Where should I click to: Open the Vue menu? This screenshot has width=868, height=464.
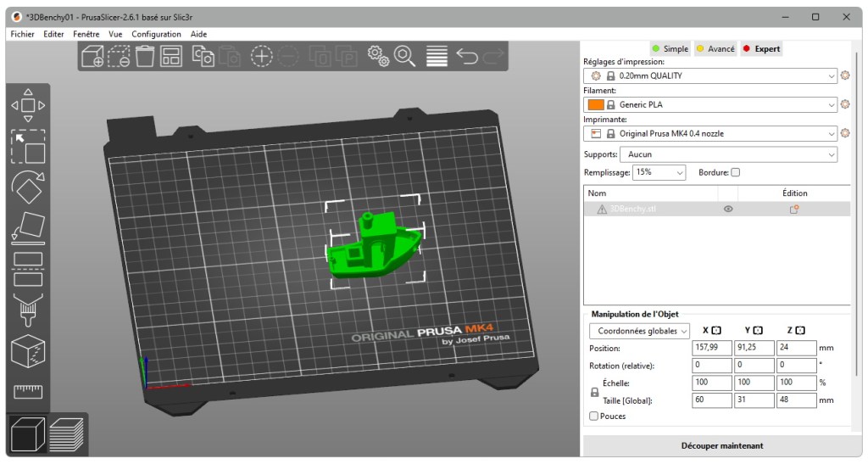click(x=115, y=34)
